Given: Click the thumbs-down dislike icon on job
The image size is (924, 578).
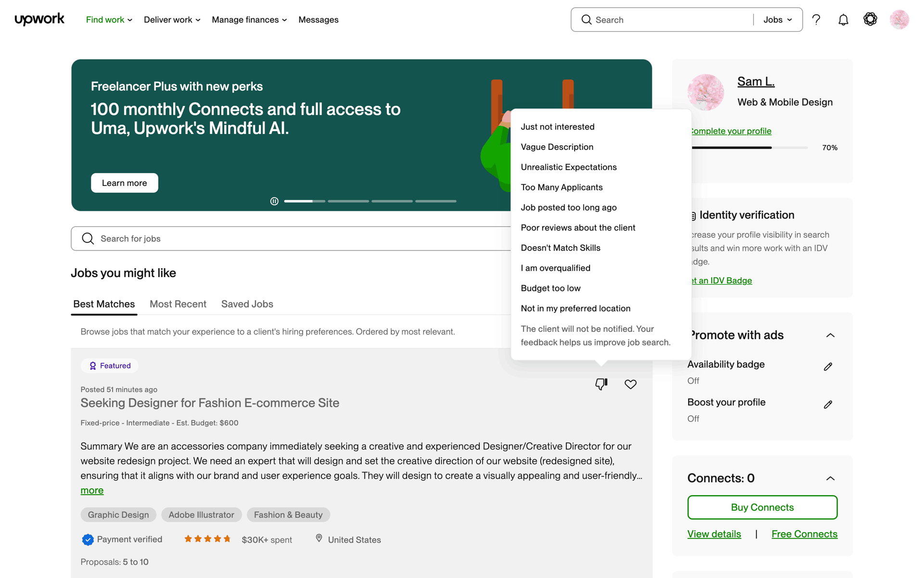Looking at the screenshot, I should click(x=602, y=384).
